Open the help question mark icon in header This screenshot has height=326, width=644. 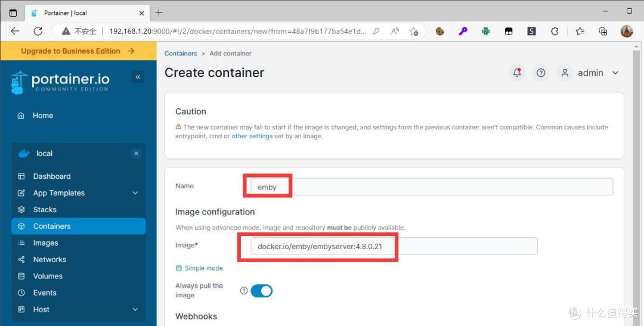[541, 73]
